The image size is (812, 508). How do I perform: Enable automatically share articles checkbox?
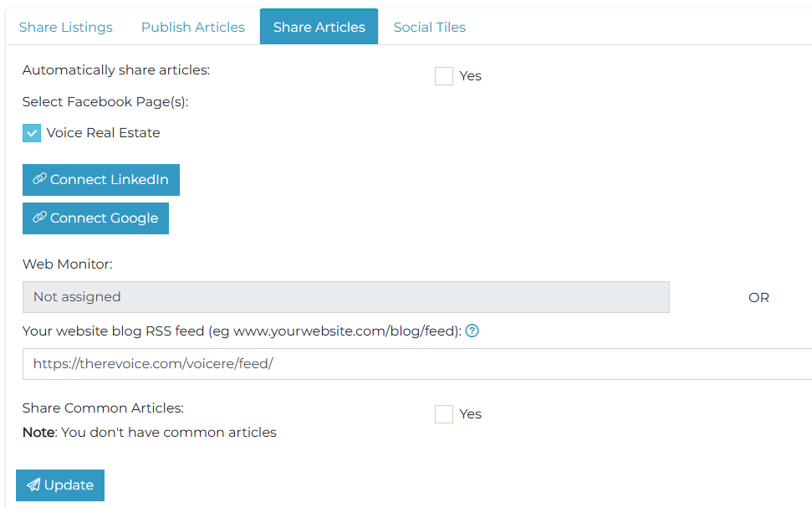click(x=444, y=76)
